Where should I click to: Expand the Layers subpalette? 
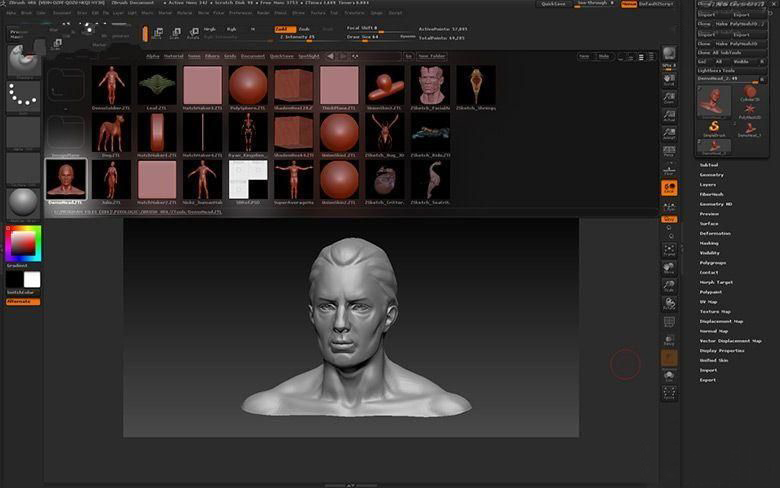[708, 185]
